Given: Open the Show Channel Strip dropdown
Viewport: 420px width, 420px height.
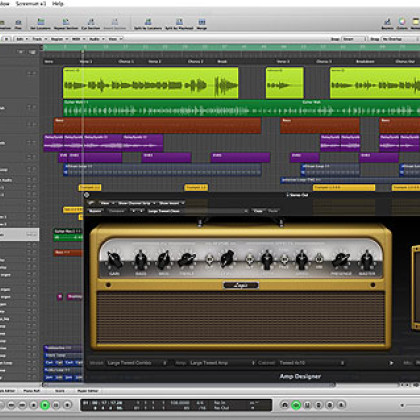Looking at the screenshot, I should coord(137,203).
